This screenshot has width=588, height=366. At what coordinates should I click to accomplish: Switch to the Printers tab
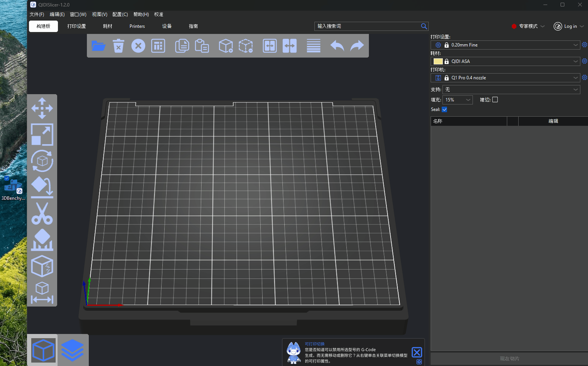pos(137,26)
